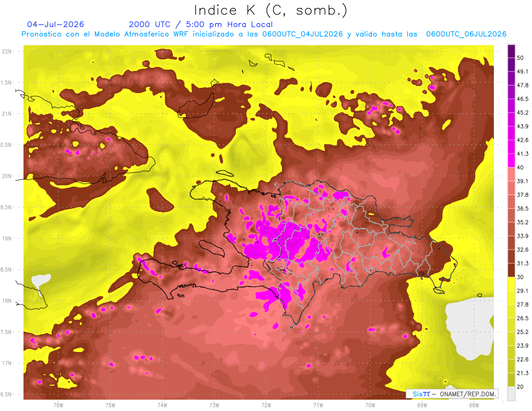Viewport: 532px width, 411px height.
Task: Click the colorbar value "47.8"
Action: point(523,86)
